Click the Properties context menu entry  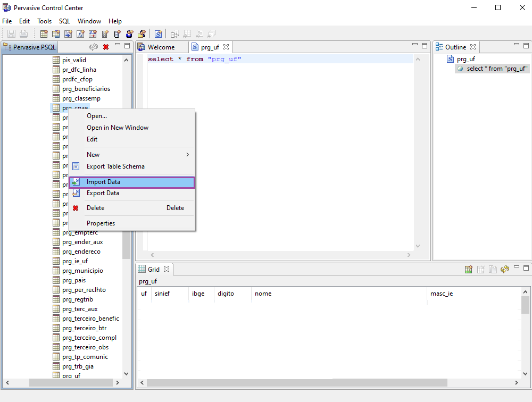coord(101,223)
